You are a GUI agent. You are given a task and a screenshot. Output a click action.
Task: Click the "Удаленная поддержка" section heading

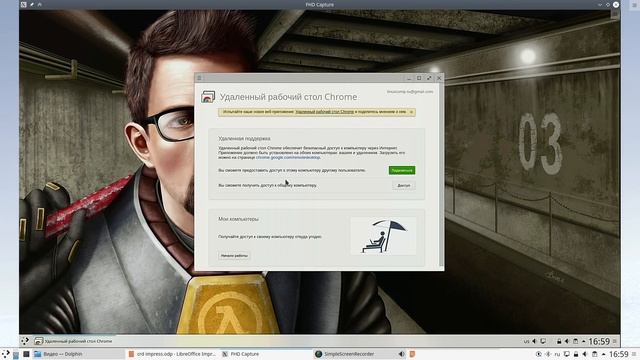(x=244, y=138)
